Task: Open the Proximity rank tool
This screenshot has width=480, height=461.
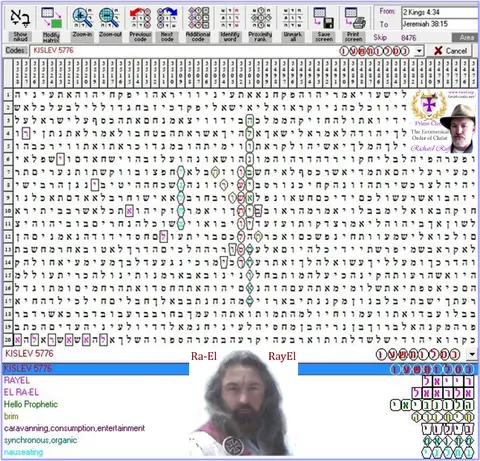Action: [261, 19]
